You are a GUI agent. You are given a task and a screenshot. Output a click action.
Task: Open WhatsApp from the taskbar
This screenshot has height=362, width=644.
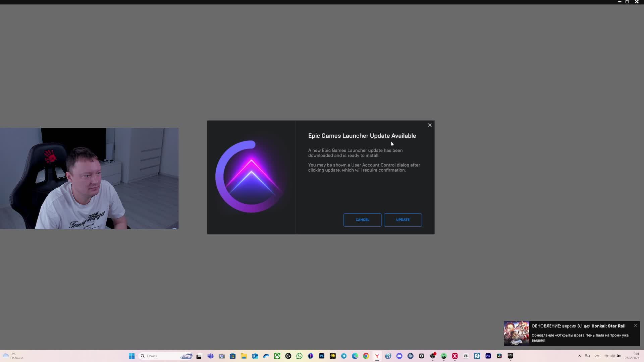pos(299,356)
